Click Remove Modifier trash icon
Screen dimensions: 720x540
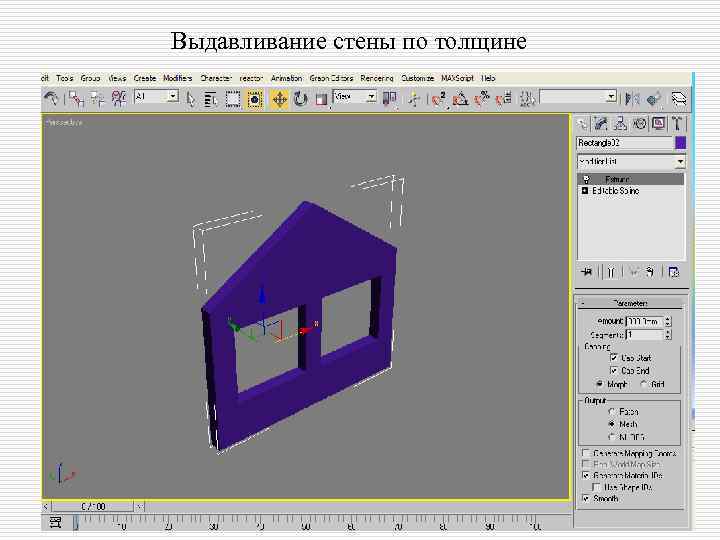click(x=650, y=272)
